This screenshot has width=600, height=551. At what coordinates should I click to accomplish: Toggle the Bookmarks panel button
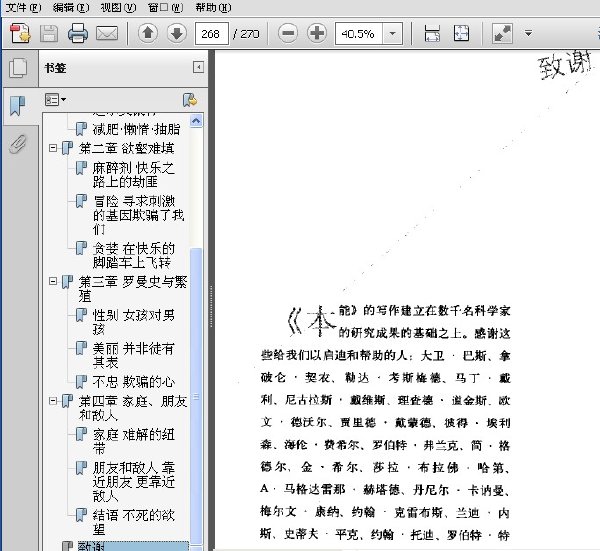(17, 106)
